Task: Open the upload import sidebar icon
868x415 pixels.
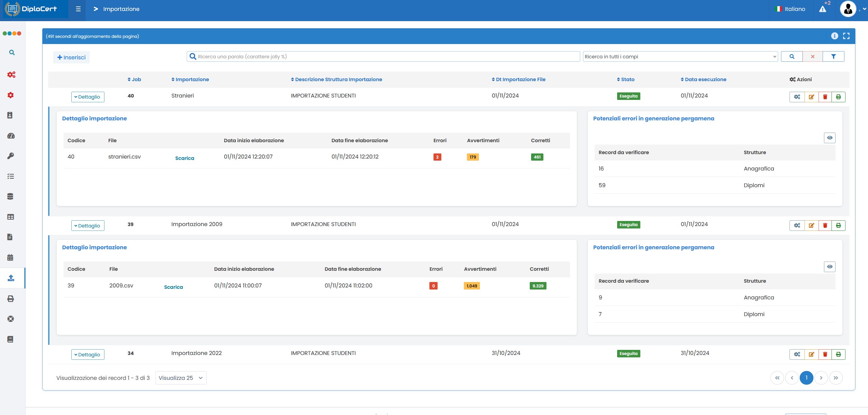Action: click(11, 278)
